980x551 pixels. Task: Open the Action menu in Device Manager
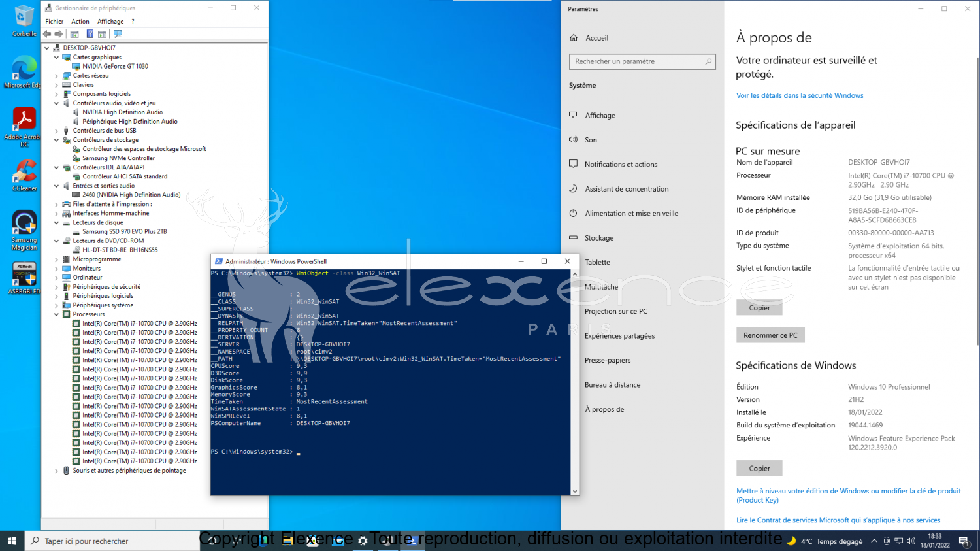click(x=80, y=22)
